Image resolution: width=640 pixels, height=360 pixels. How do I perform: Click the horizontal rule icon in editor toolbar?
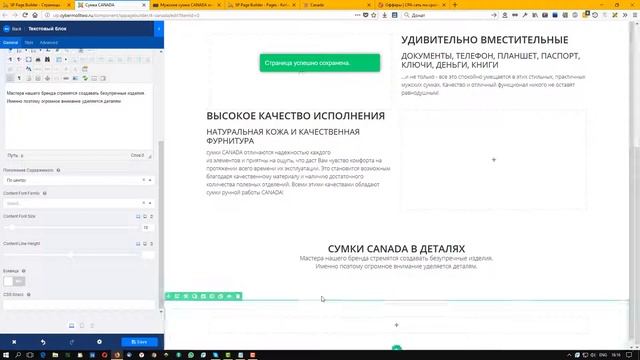[x=66, y=78]
